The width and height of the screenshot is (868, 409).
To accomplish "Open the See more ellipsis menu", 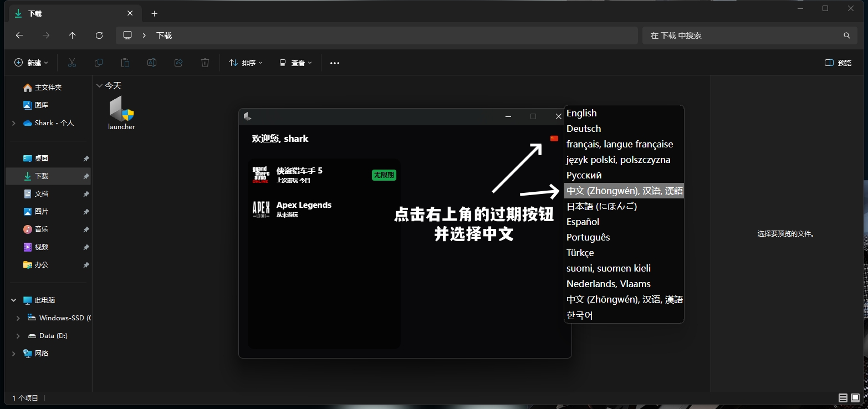I will pyautogui.click(x=334, y=63).
